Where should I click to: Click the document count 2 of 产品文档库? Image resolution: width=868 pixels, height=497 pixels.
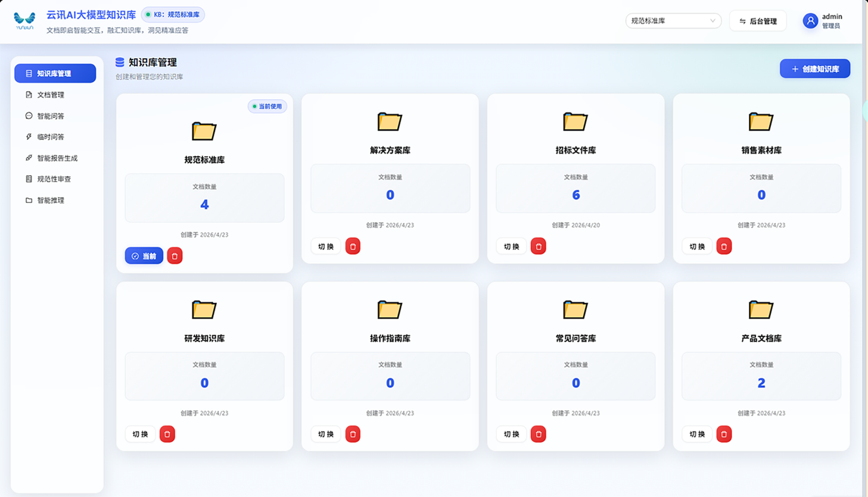click(x=761, y=383)
